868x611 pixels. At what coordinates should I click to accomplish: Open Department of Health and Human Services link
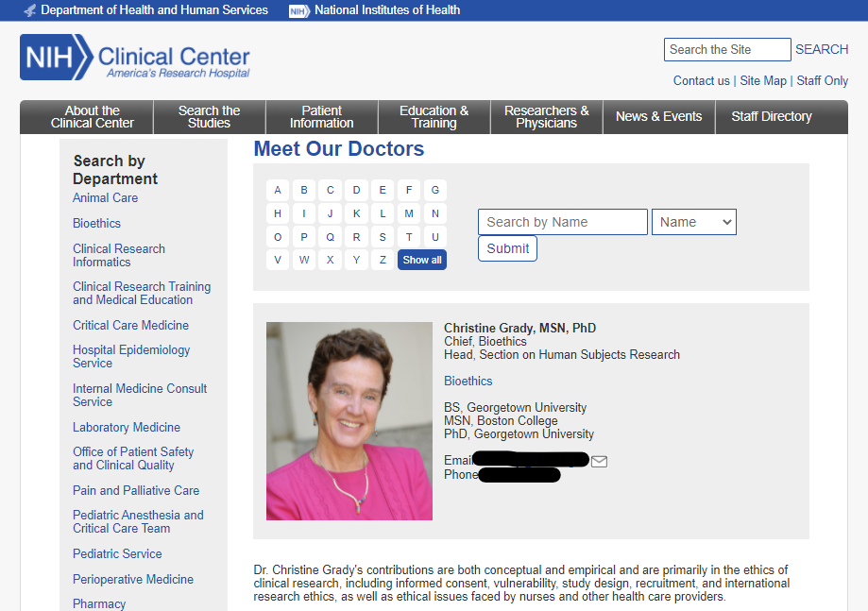155,10
